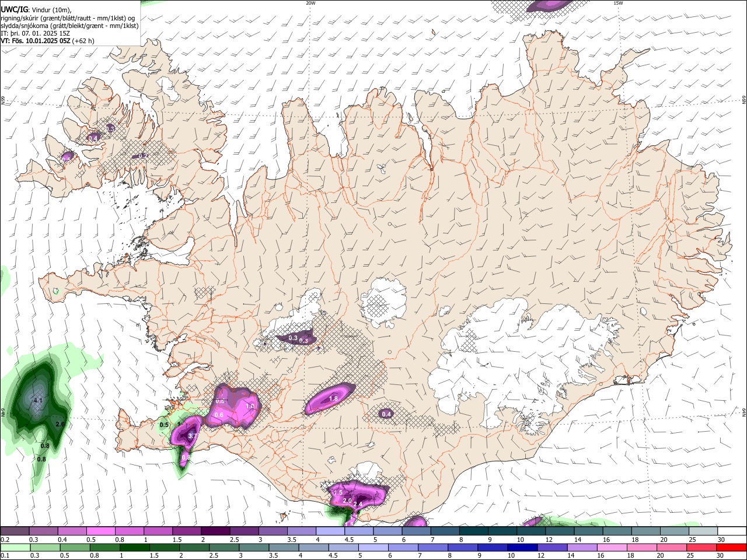Select the darkest green rain swatch labeled 1
Screen dimensions: 747x560
coord(135,547)
